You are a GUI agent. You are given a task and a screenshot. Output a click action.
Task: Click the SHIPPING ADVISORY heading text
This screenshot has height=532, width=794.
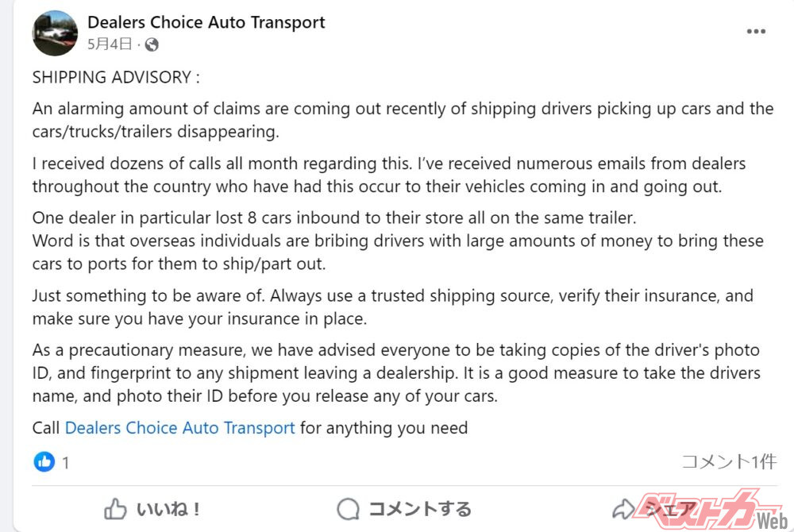point(116,77)
